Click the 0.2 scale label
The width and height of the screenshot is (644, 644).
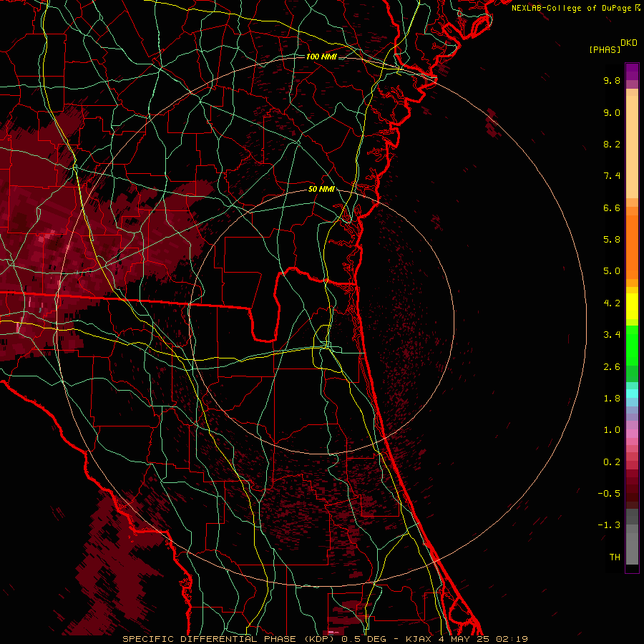tap(612, 462)
